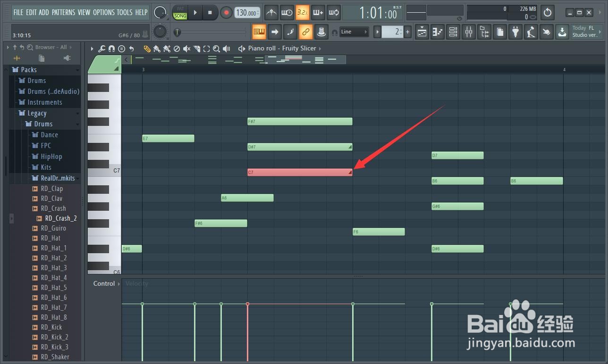The width and height of the screenshot is (608, 364).
Task: Select the Delete tool in the piano roll
Action: click(177, 48)
